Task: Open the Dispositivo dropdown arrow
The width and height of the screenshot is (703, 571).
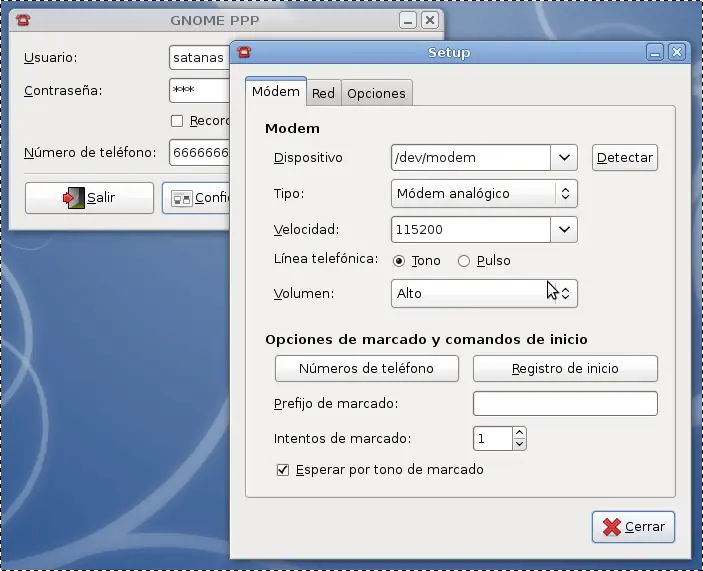Action: (564, 158)
